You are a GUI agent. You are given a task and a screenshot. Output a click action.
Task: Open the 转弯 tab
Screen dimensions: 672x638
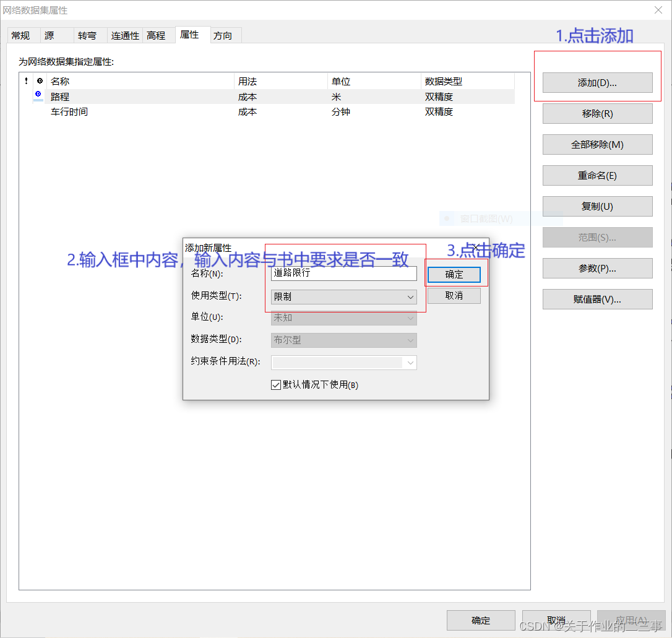[90, 35]
